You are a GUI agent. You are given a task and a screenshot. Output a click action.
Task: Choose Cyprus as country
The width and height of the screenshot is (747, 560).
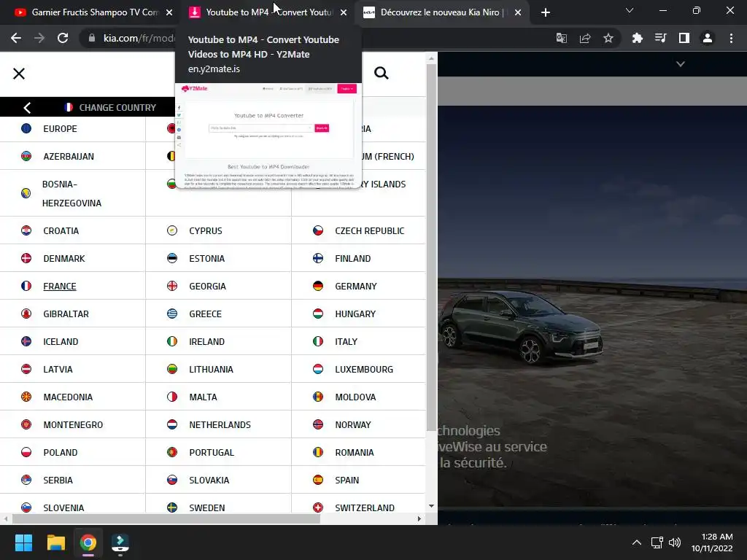(205, 230)
